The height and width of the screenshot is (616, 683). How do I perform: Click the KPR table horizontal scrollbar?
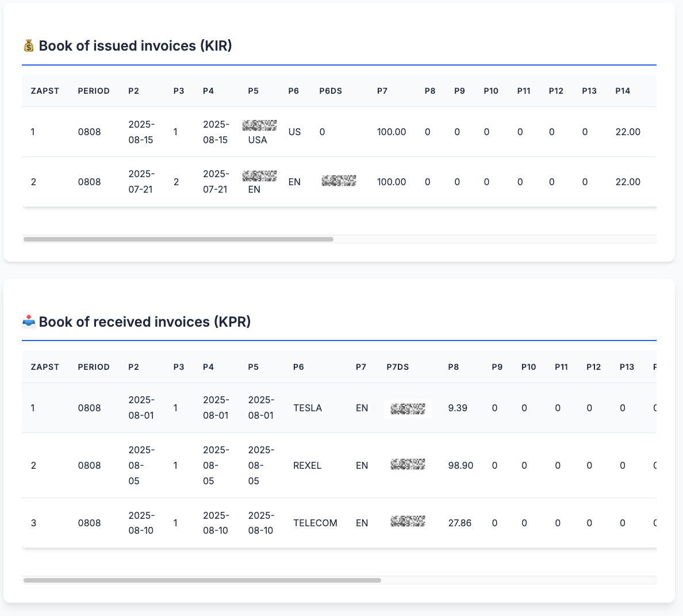(x=201, y=580)
